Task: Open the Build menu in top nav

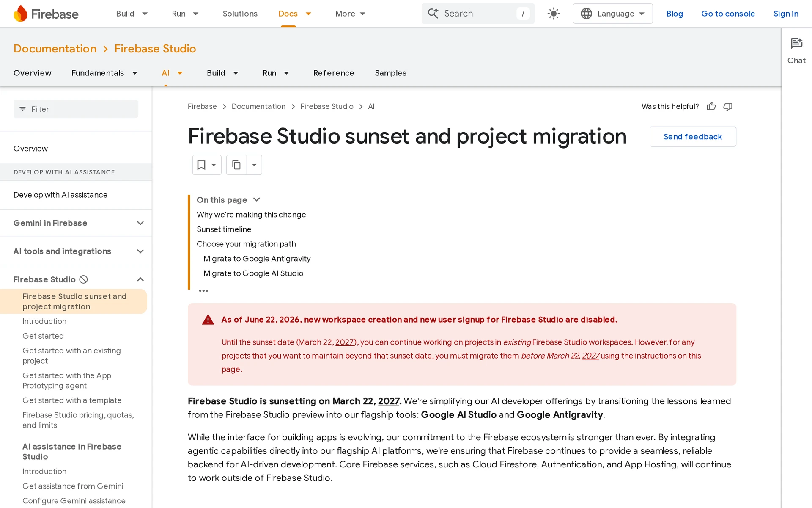Action: click(132, 14)
